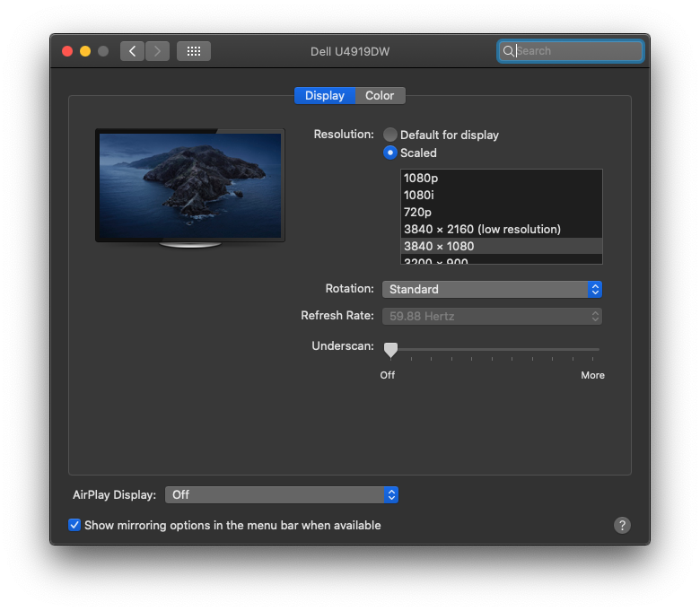Click the forward chevron navigation button
700x611 pixels.
click(x=157, y=51)
